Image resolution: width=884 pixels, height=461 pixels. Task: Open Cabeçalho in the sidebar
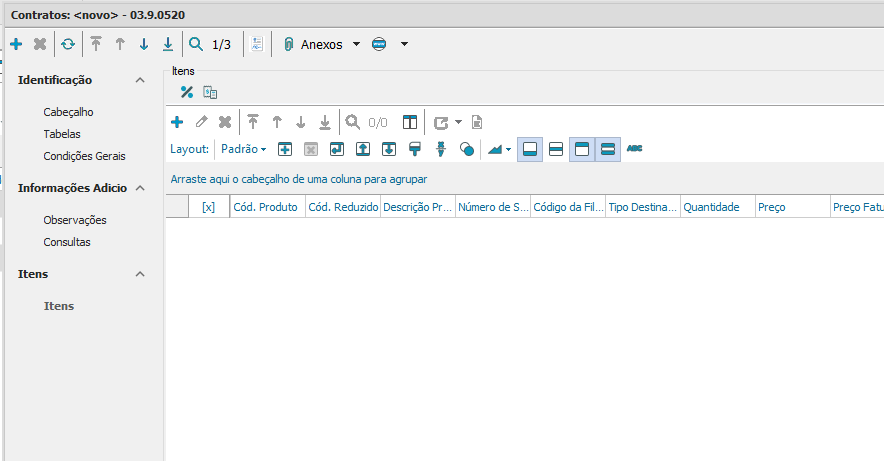68,112
